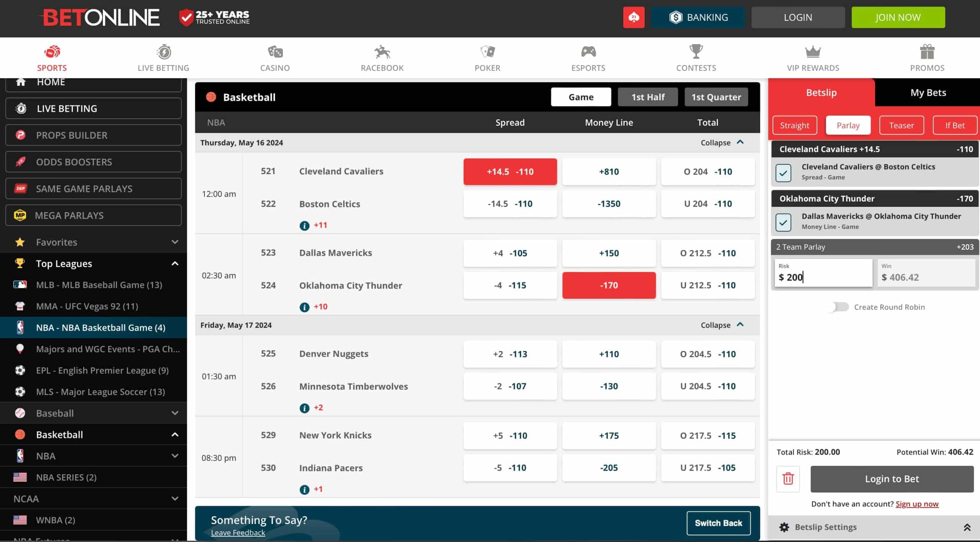The height and width of the screenshot is (542, 980).
Task: Click the info icon under Boston Celtics
Action: click(304, 226)
